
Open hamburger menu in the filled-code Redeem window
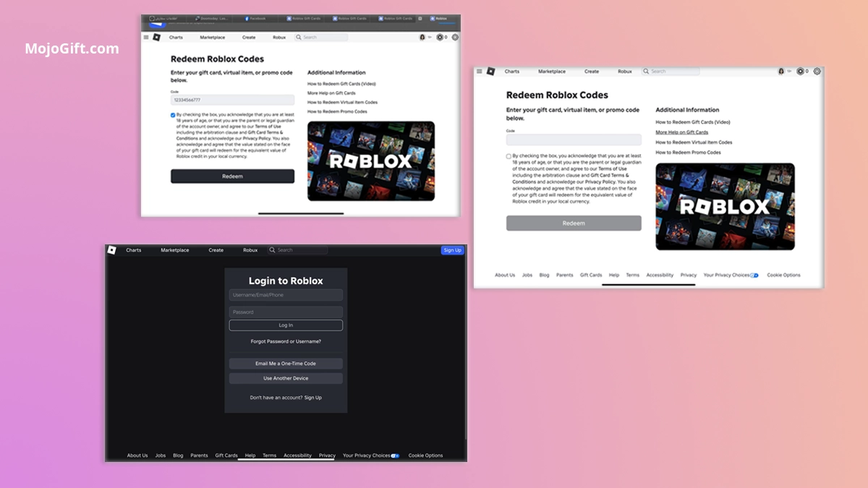pos(146,37)
